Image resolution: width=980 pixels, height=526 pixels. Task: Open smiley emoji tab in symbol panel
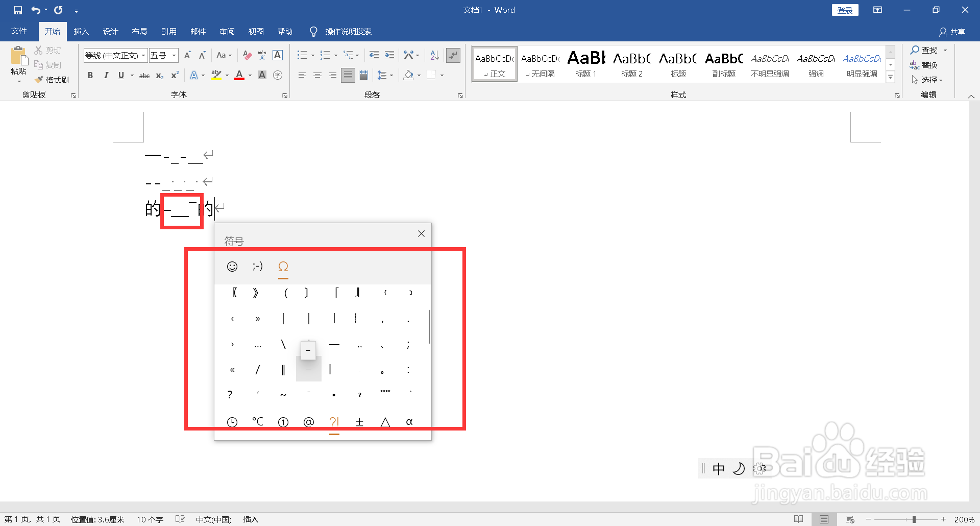coord(232,267)
